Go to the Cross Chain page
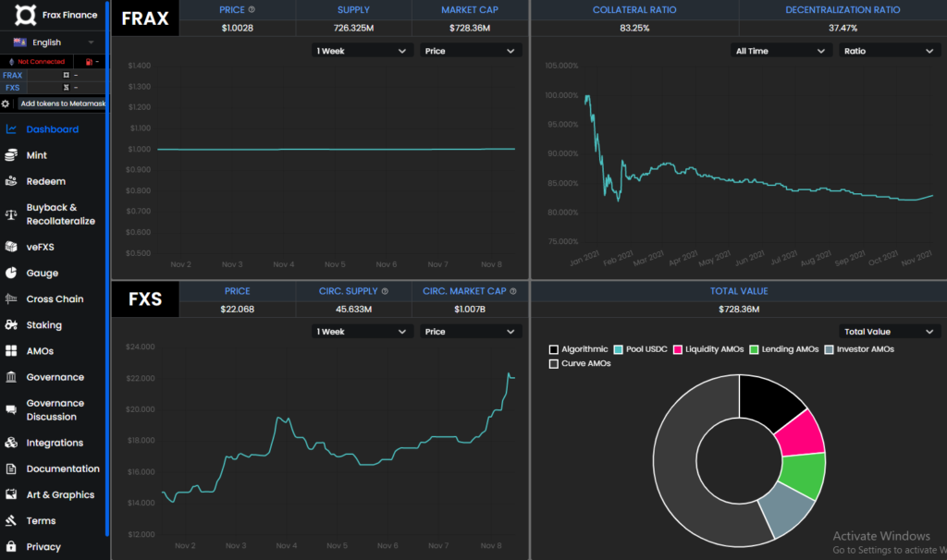947x560 pixels. pyautogui.click(x=55, y=299)
